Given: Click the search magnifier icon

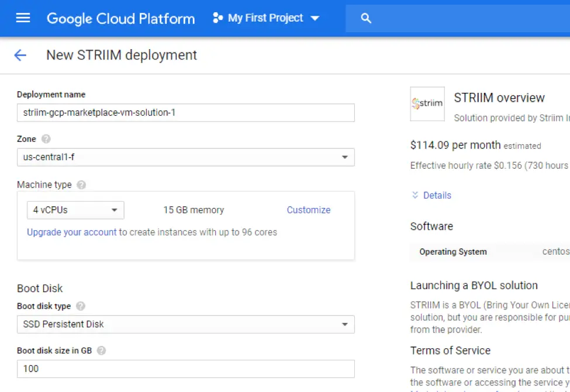Looking at the screenshot, I should pos(367,19).
